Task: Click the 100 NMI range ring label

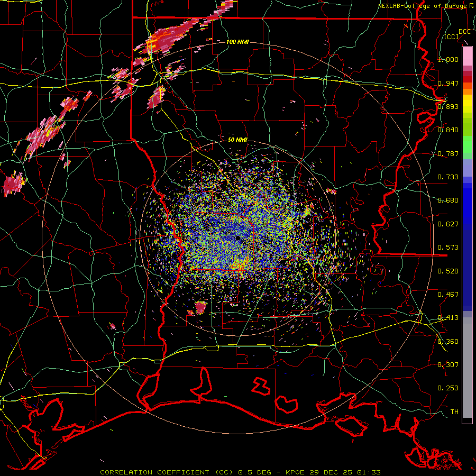Action: (x=237, y=42)
